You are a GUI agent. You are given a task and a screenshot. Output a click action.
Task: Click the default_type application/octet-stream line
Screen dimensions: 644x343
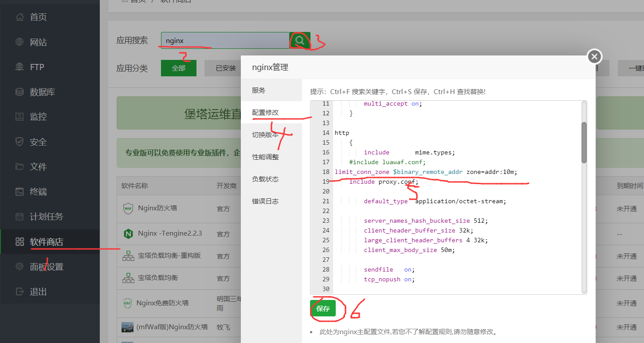coord(435,201)
